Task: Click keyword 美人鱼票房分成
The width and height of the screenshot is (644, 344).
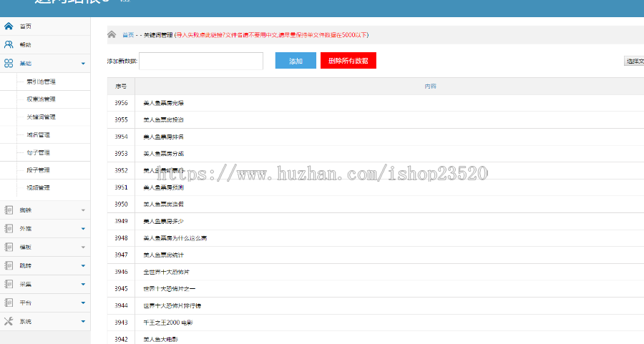Action: pos(163,154)
